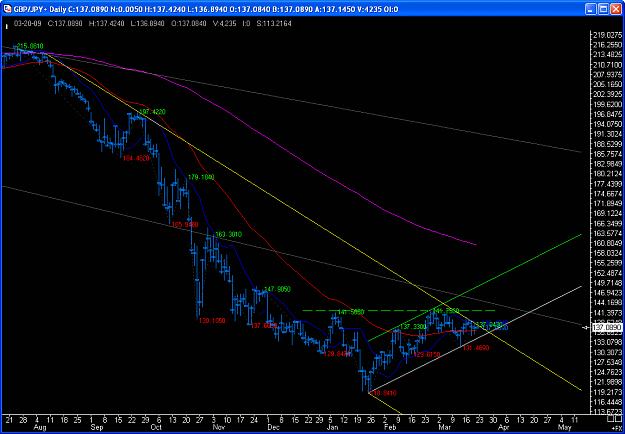625x434 pixels.
Task: Maximize the GBP/JPY chart window
Action: pyautogui.click(x=603, y=9)
